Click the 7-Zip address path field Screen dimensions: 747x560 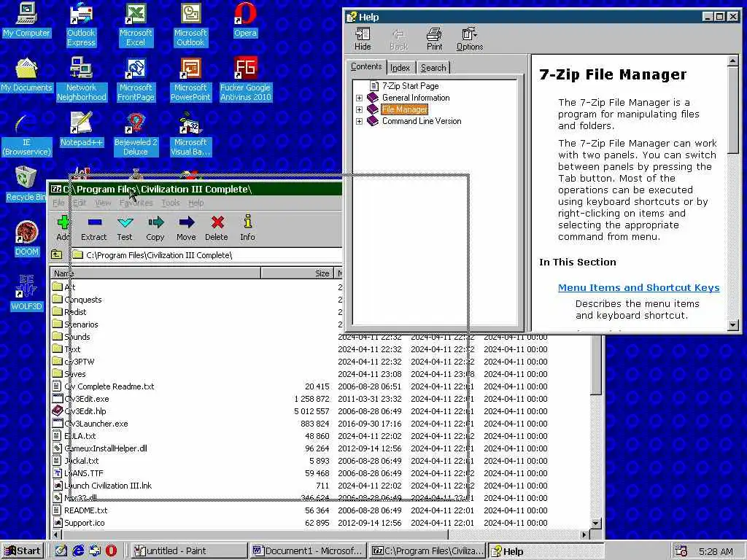click(x=206, y=255)
